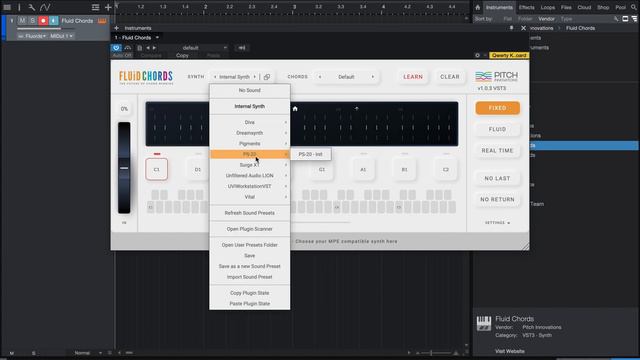Screen dimensions: 640x360
Task: Enable FIXED mode
Action: [498, 108]
